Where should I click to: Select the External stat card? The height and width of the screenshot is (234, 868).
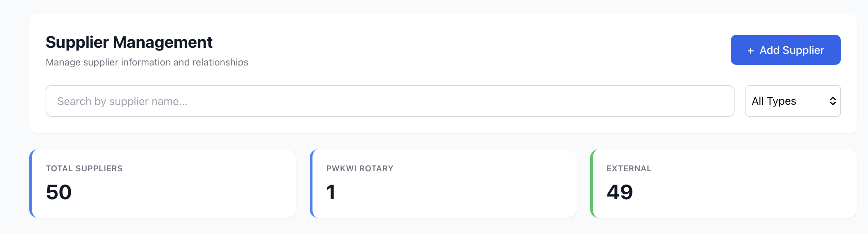(x=724, y=184)
